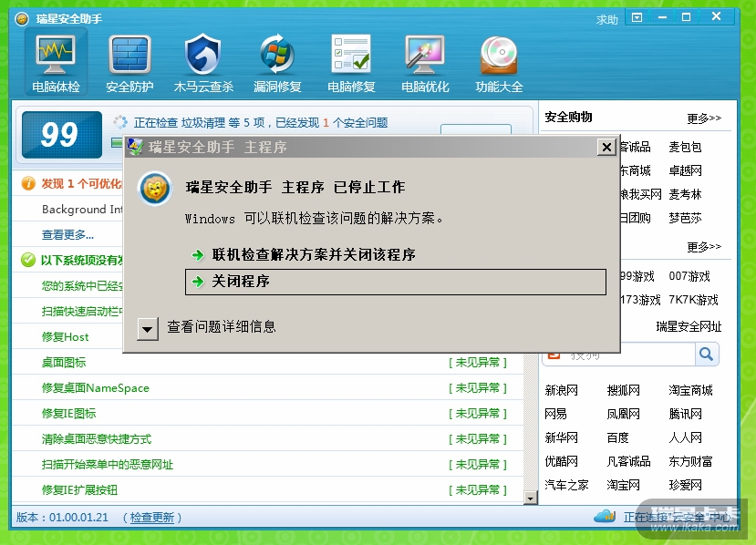756x545 pixels.
Task: Open 更多>> next to 安全购物
Action: point(704,118)
